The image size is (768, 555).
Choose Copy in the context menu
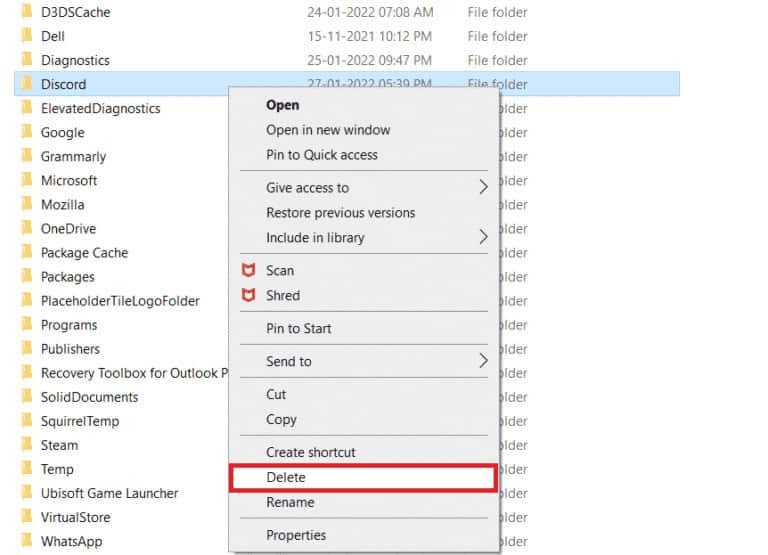(x=364, y=419)
